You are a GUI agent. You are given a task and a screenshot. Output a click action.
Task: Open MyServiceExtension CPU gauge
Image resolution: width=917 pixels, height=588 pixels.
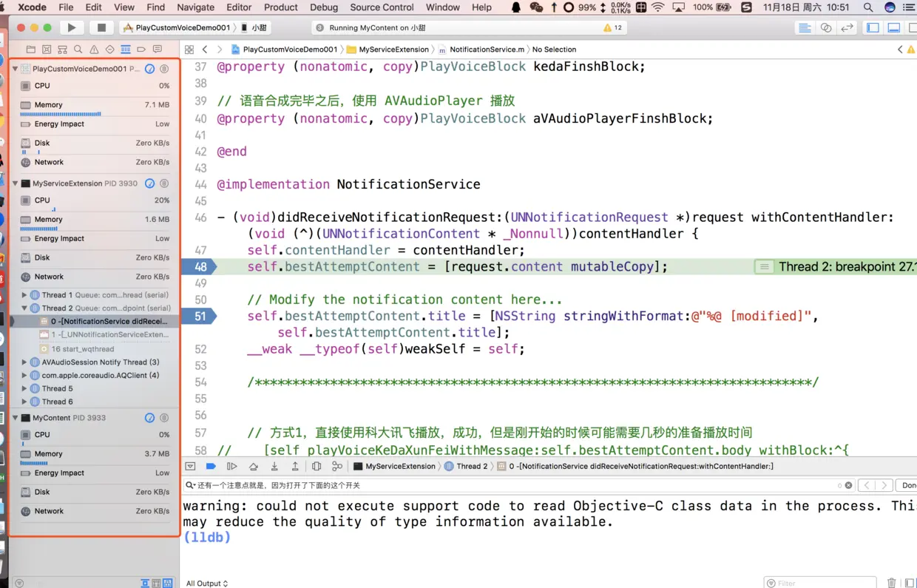click(x=95, y=200)
